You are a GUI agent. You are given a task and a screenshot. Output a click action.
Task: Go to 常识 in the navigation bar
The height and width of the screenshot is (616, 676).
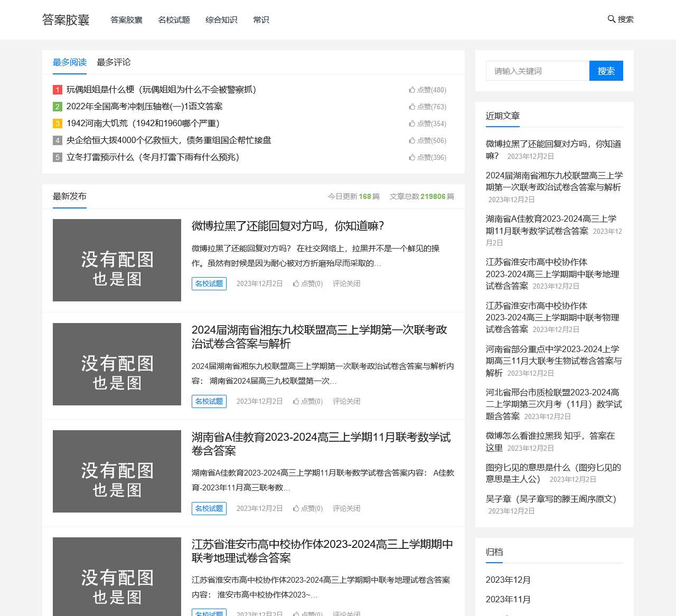coord(261,20)
